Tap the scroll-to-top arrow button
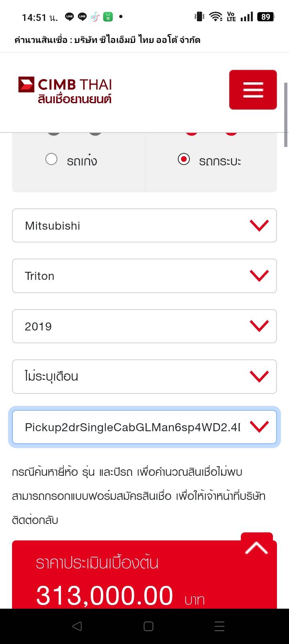This screenshot has height=644, width=289. click(257, 548)
